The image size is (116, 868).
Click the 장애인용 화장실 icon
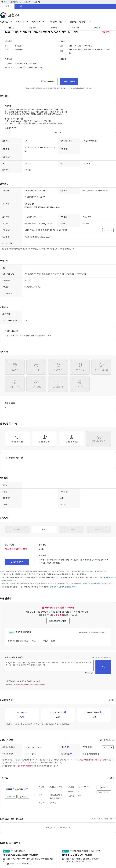(72, 439)
